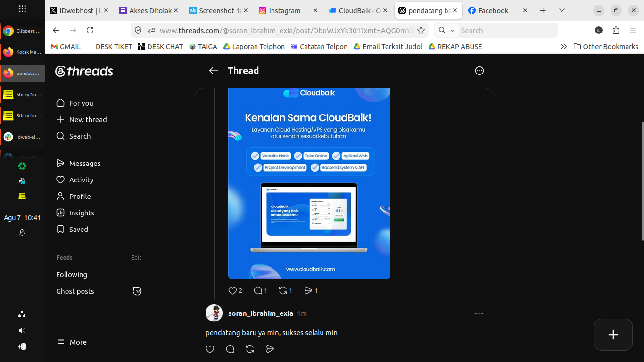Viewport: 644px width, 362px height.
Task: Open the Extensions puzzle icon
Action: (616, 30)
